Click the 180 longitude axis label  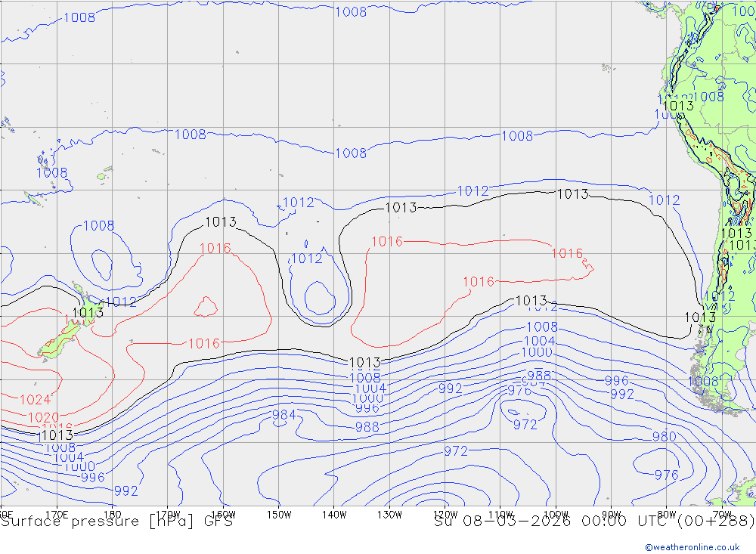pyautogui.click(x=113, y=515)
